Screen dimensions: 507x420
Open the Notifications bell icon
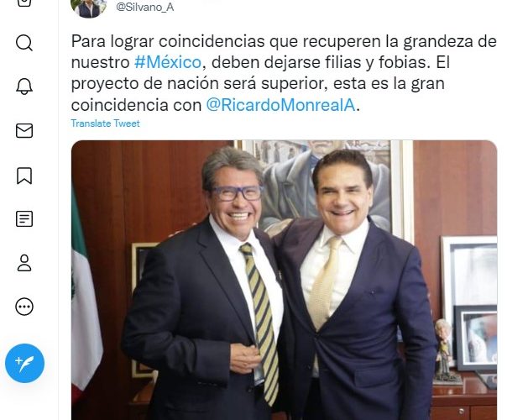tap(24, 87)
